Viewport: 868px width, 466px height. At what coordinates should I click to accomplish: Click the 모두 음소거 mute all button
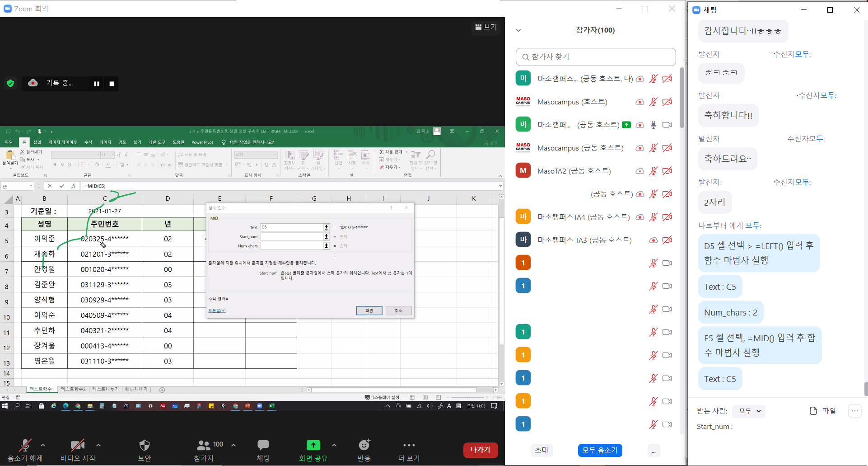point(600,450)
